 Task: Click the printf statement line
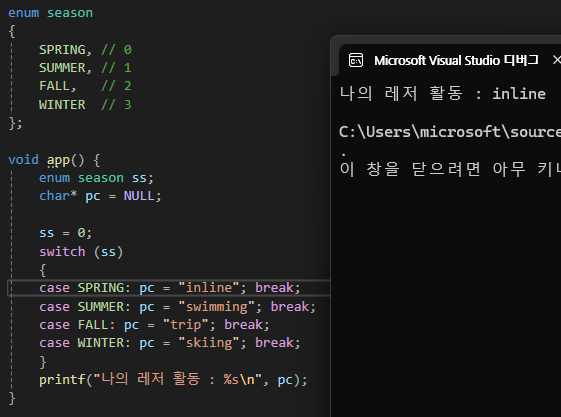click(x=173, y=379)
